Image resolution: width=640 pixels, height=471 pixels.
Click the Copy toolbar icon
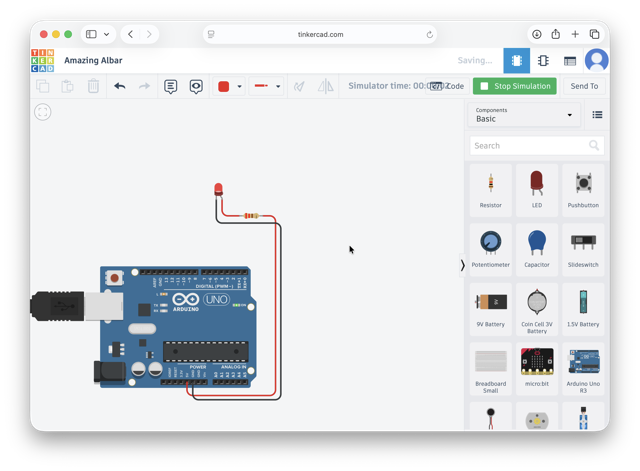pyautogui.click(x=42, y=86)
